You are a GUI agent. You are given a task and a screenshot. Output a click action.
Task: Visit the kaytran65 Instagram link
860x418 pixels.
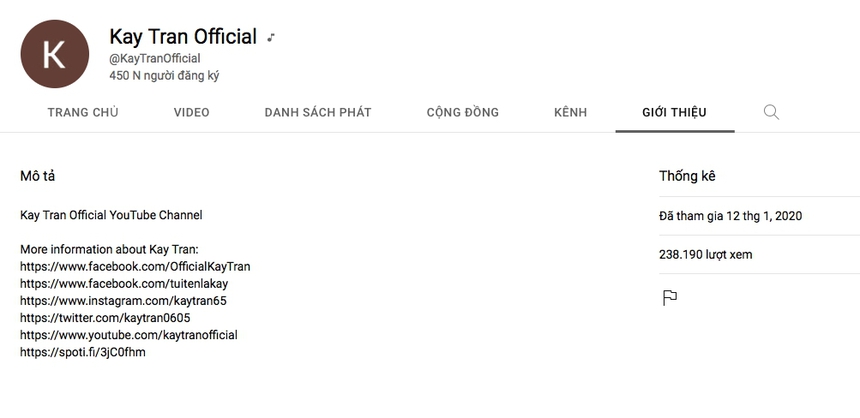click(x=124, y=301)
